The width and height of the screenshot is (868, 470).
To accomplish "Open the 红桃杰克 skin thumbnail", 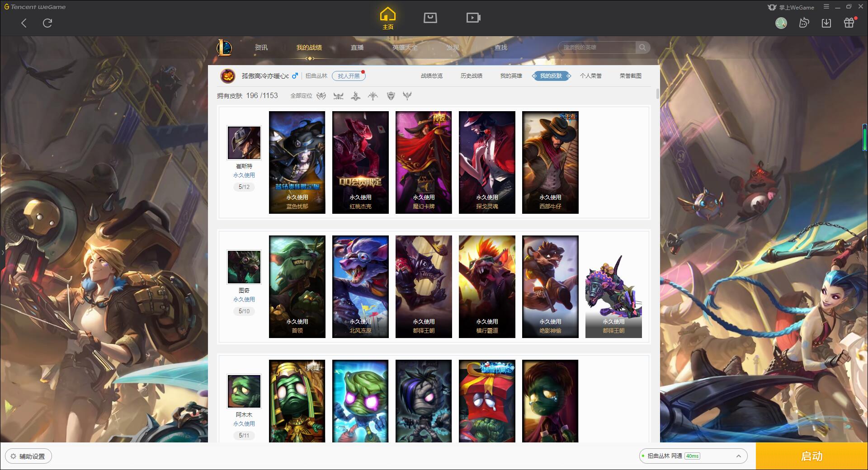I will coord(360,162).
